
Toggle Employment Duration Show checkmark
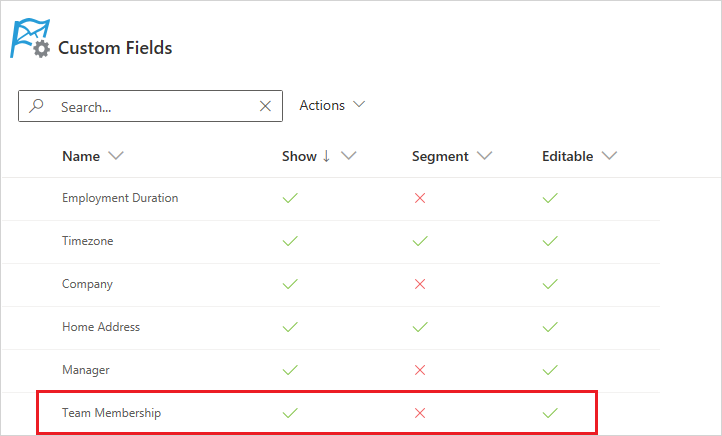290,198
